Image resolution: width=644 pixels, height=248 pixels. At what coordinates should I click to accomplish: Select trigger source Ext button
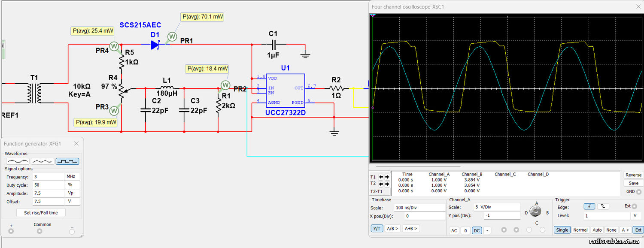click(x=638, y=230)
